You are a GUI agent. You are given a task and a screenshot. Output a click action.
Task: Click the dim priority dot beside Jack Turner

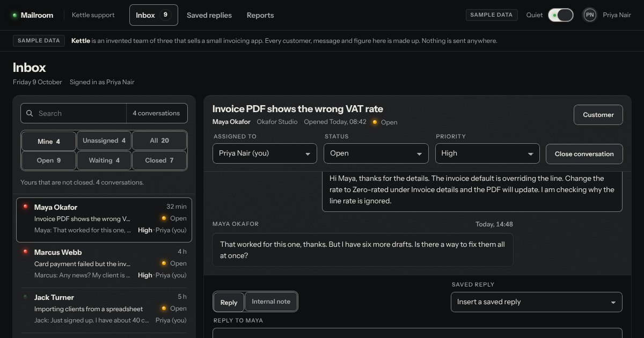[25, 297]
